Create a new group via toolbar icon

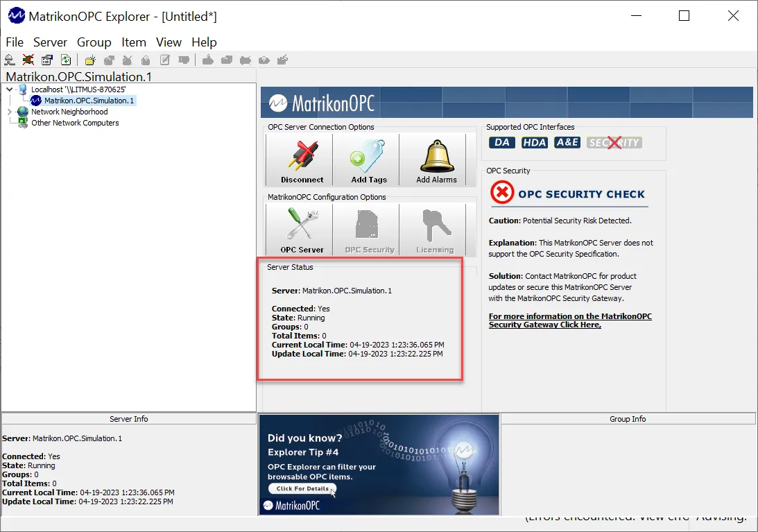coord(89,60)
